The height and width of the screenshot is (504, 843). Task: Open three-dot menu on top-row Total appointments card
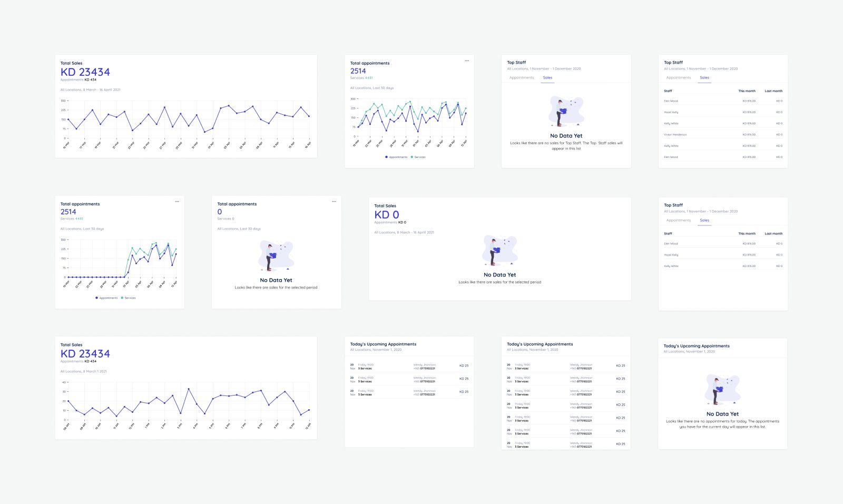(x=467, y=61)
